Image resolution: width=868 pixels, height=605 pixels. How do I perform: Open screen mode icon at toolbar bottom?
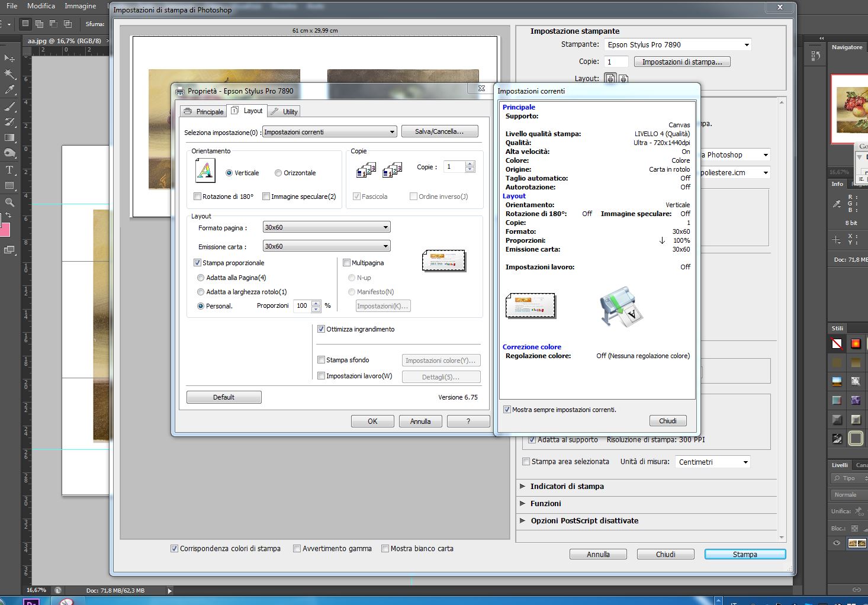(9, 250)
